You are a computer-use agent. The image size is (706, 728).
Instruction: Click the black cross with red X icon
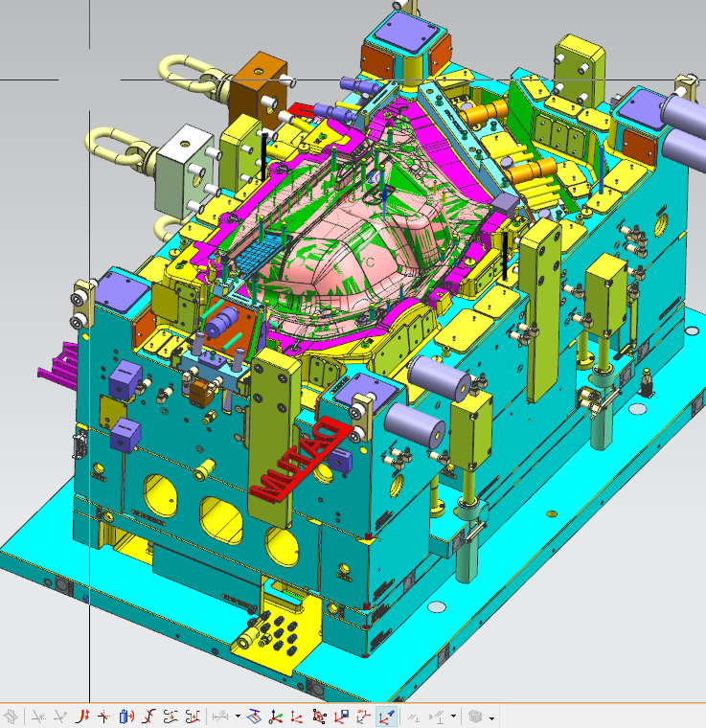[x=104, y=717]
